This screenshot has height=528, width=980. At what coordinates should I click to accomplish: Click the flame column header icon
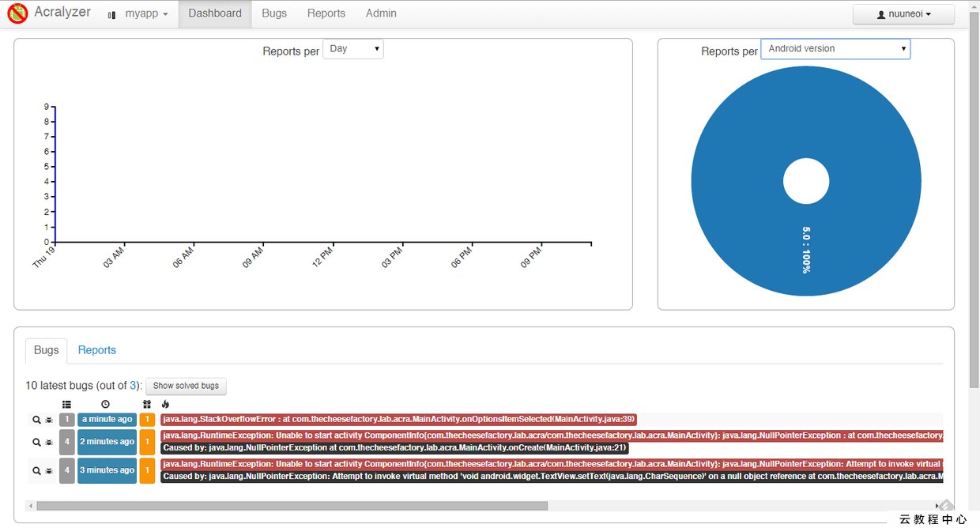click(x=165, y=405)
